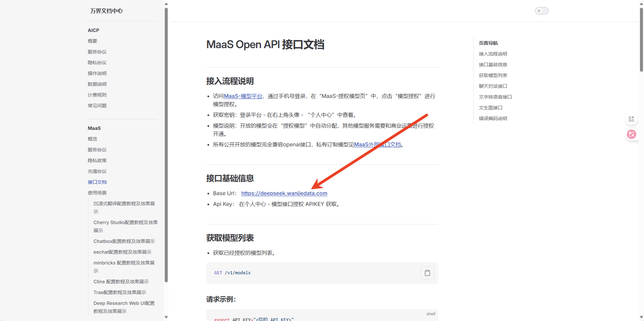The image size is (644, 321).
Task: Open MaaS 概览 page
Action: (x=92, y=139)
